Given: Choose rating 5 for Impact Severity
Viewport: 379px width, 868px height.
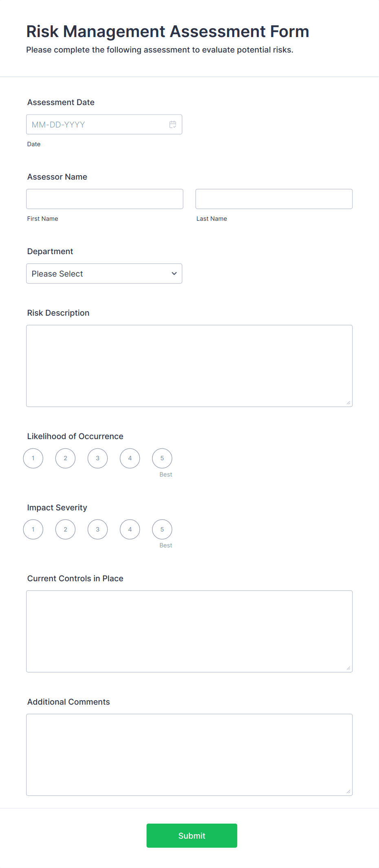Looking at the screenshot, I should [x=162, y=529].
